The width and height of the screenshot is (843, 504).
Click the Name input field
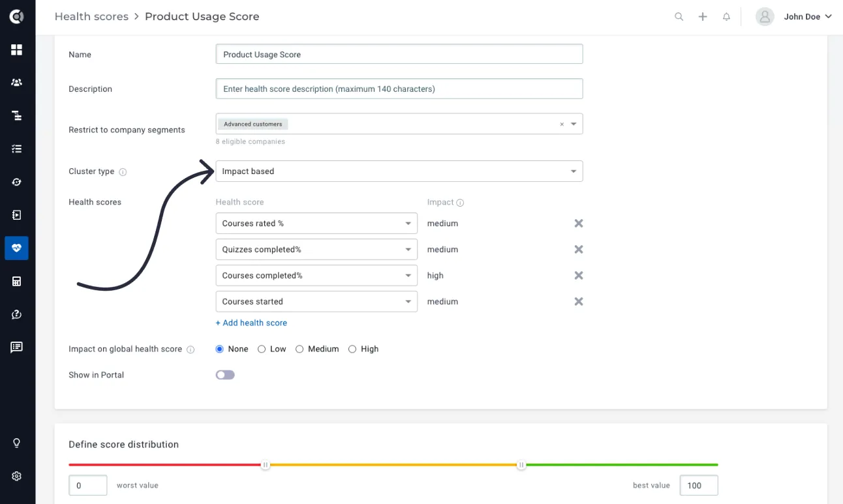coord(399,54)
